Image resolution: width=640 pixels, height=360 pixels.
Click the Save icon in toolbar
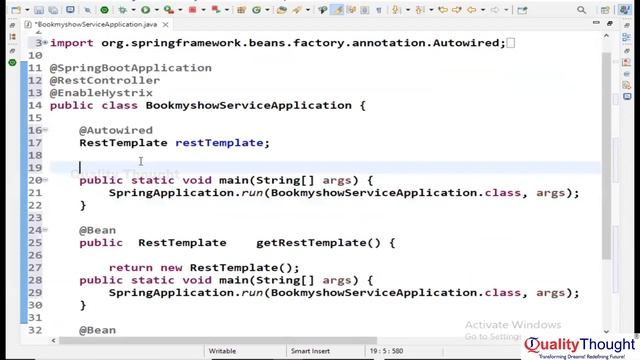click(39, 10)
